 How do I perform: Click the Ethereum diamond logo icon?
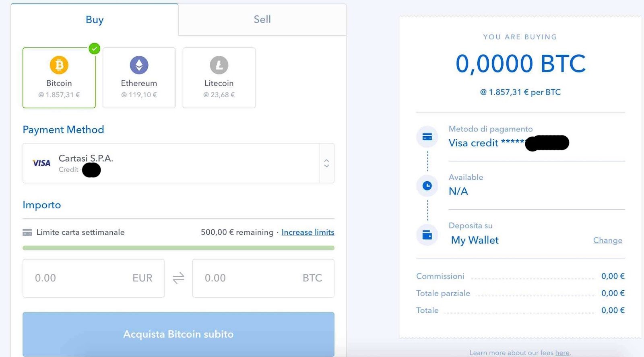click(139, 65)
